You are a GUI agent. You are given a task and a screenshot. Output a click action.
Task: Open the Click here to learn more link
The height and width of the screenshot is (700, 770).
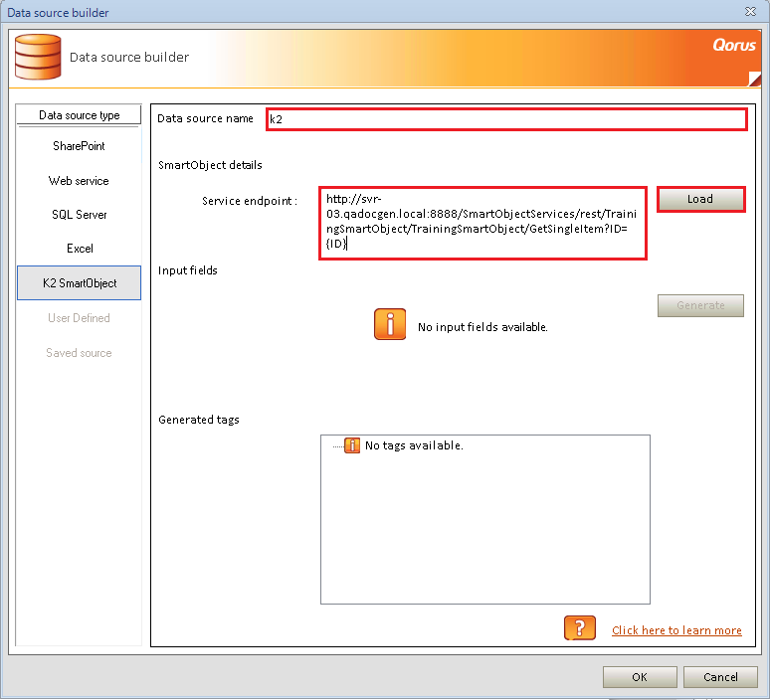(x=676, y=630)
